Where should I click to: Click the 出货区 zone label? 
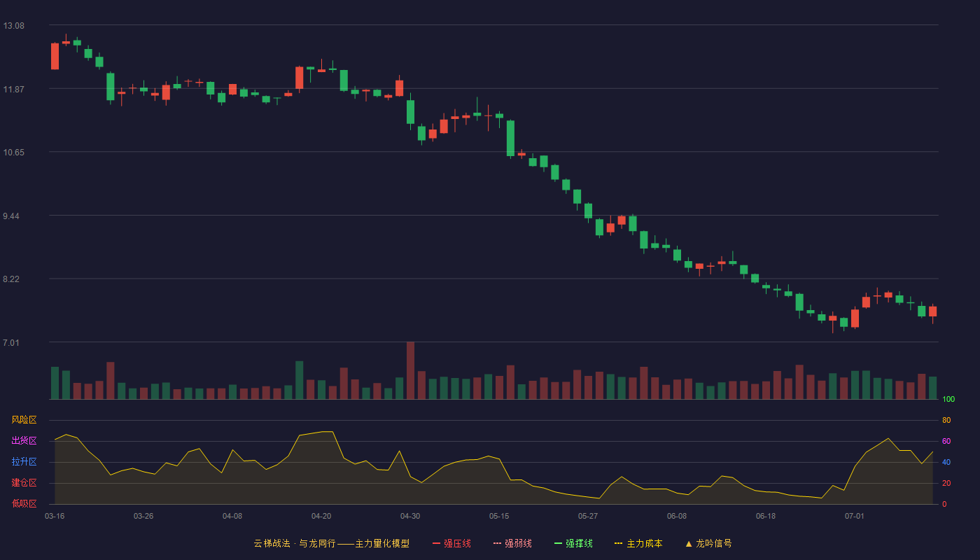(24, 441)
